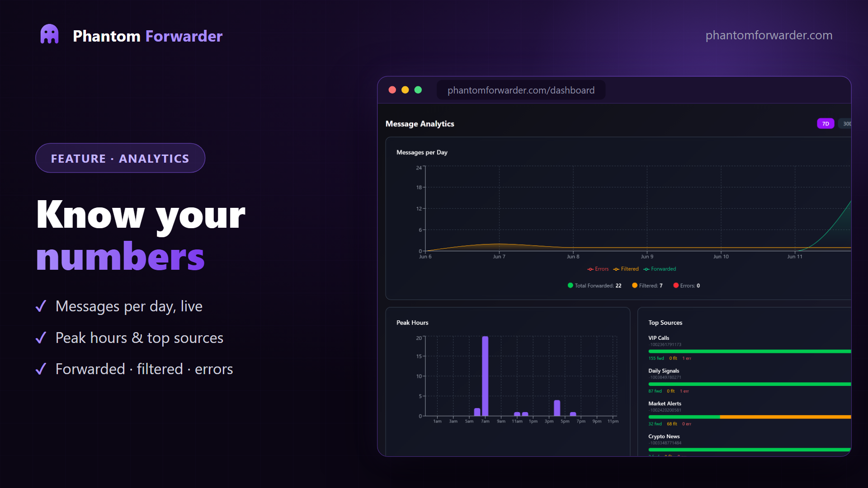Click the red Errors total dot
Image resolution: width=868 pixels, height=488 pixels.
(x=675, y=285)
